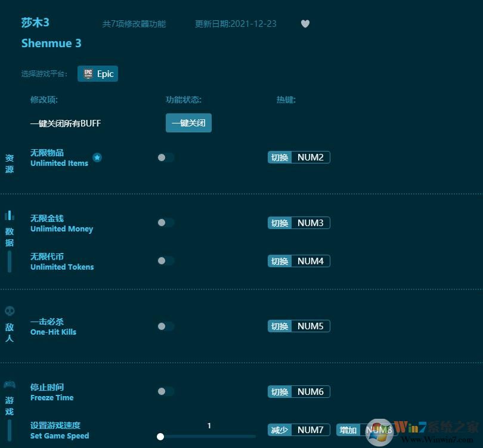Select the 资源 resources category in the sidebar

click(x=9, y=164)
